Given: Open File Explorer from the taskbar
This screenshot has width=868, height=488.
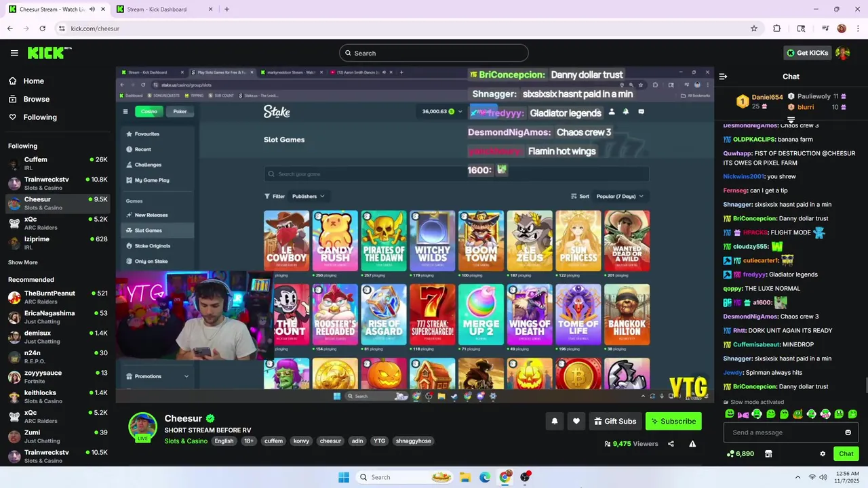Looking at the screenshot, I should click(465, 477).
